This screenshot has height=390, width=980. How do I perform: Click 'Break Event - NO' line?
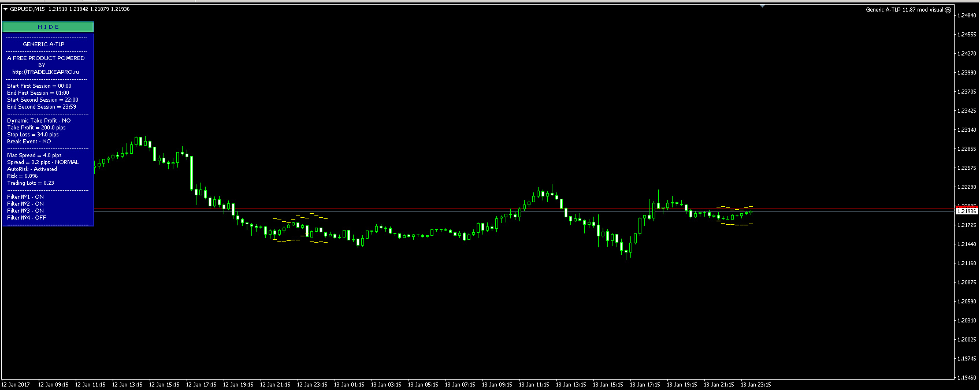(29, 142)
